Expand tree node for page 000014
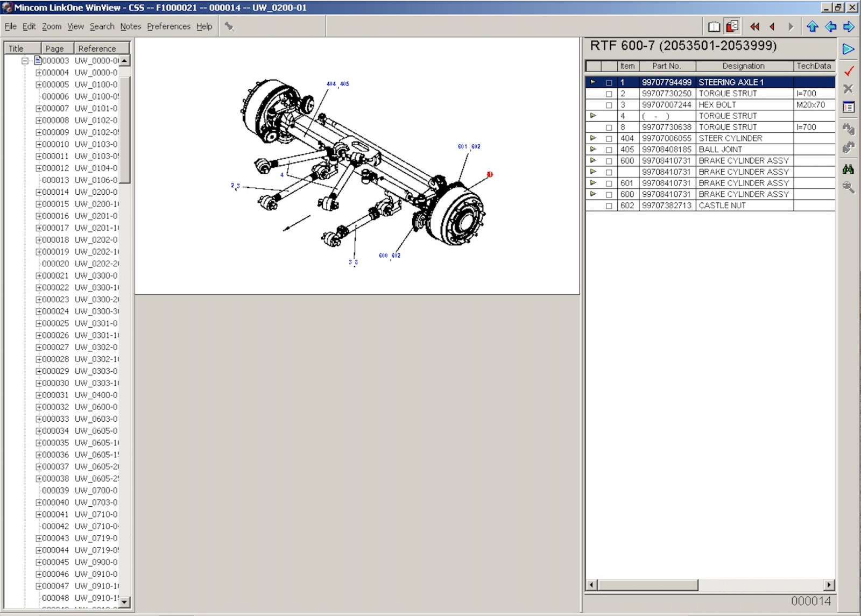Image resolution: width=861 pixels, height=616 pixels. tap(38, 192)
